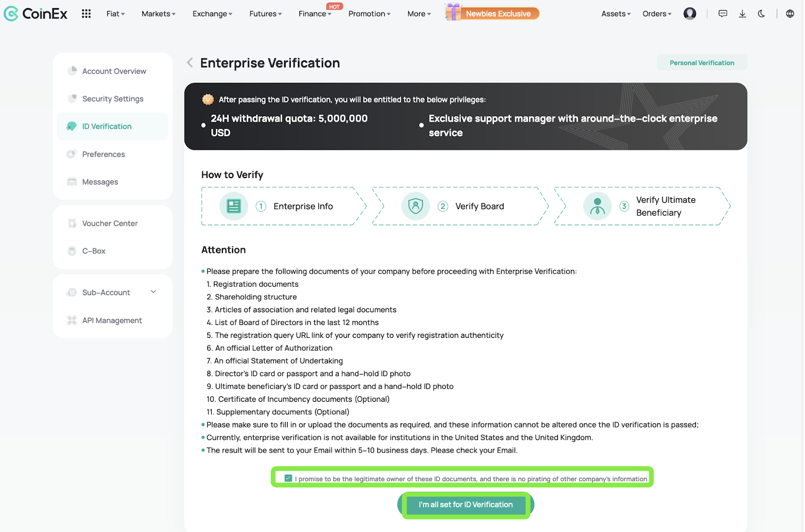
Task: Switch to dark mode with moon icon
Action: [761, 14]
